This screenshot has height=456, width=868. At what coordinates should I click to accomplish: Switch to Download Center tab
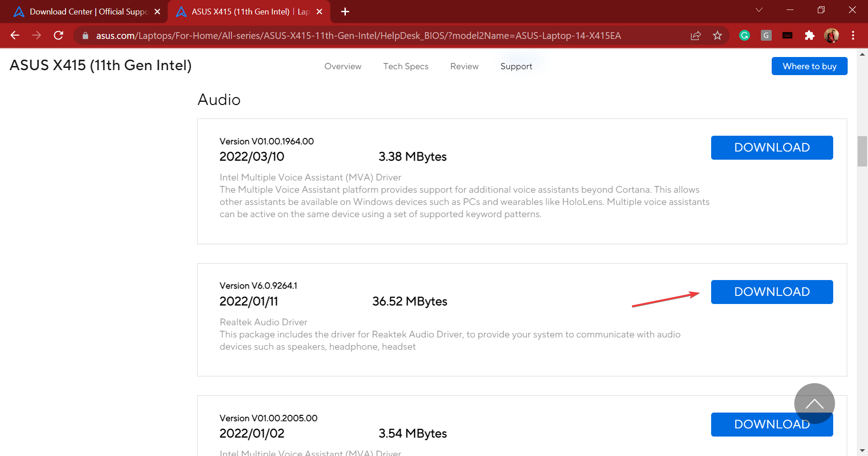(84, 12)
